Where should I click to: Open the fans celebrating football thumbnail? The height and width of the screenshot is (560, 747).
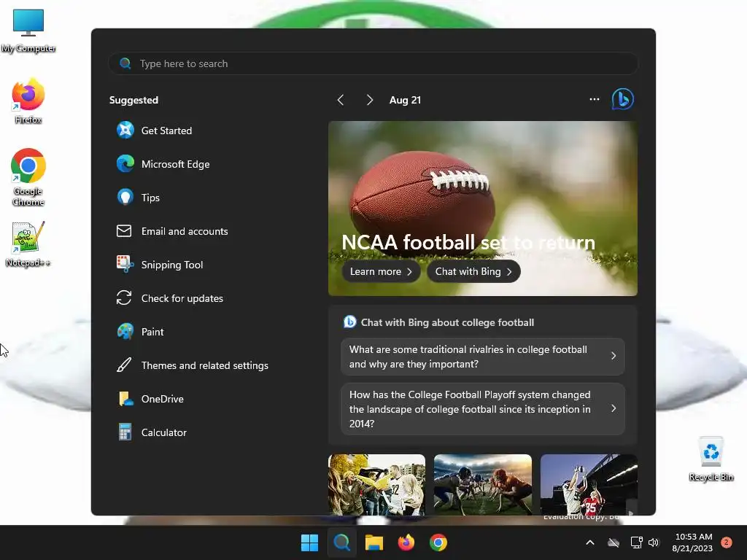376,484
